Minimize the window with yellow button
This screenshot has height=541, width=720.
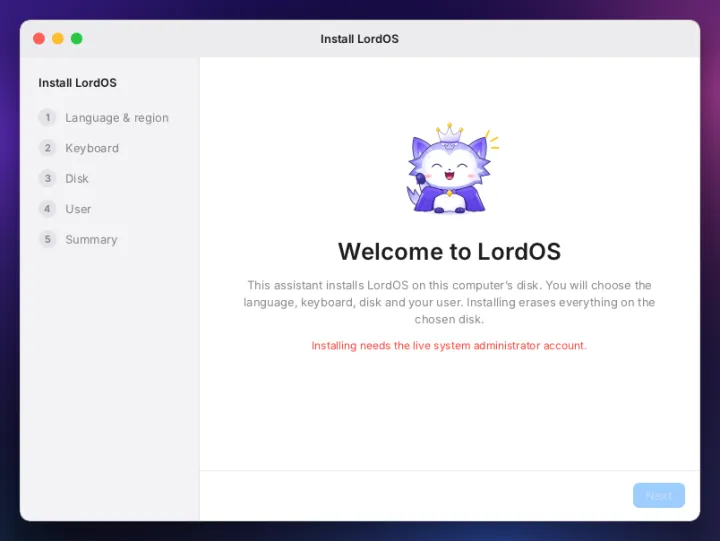58,39
